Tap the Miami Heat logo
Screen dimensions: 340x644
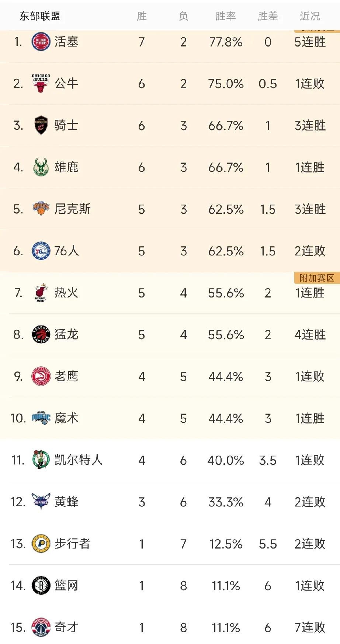click(41, 293)
